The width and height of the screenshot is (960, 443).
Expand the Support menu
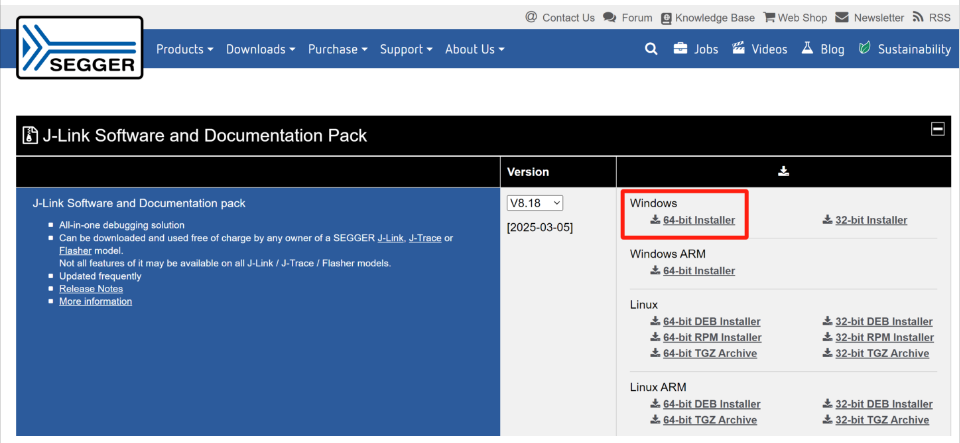click(x=406, y=49)
